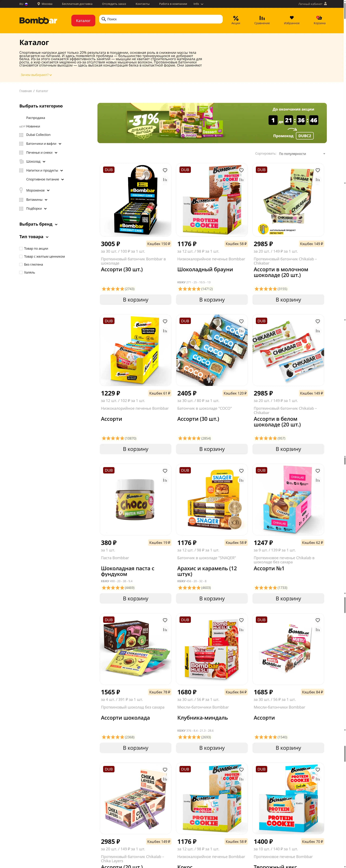Enable the Без глютена checkbox
Image resolution: width=346 pixels, height=868 pixels.
[21, 265]
